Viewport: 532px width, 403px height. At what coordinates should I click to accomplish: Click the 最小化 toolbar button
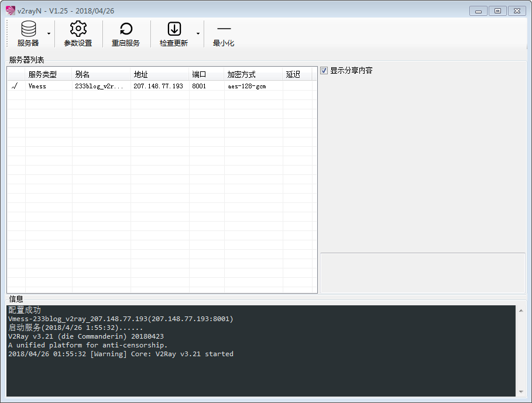pos(224,33)
